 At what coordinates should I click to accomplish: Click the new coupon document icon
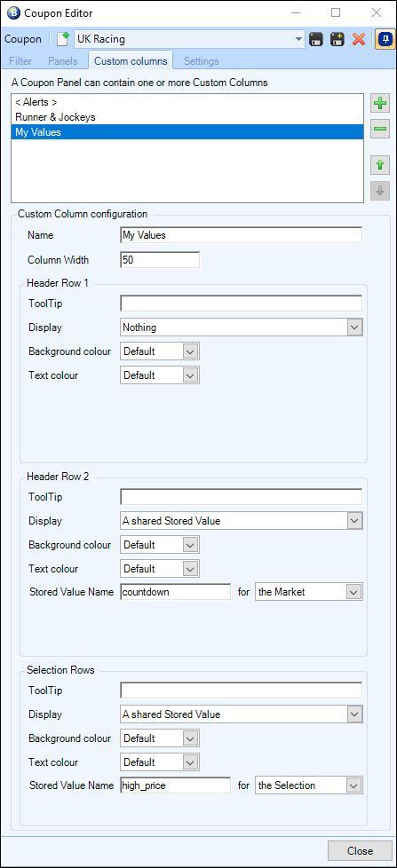coord(63,39)
